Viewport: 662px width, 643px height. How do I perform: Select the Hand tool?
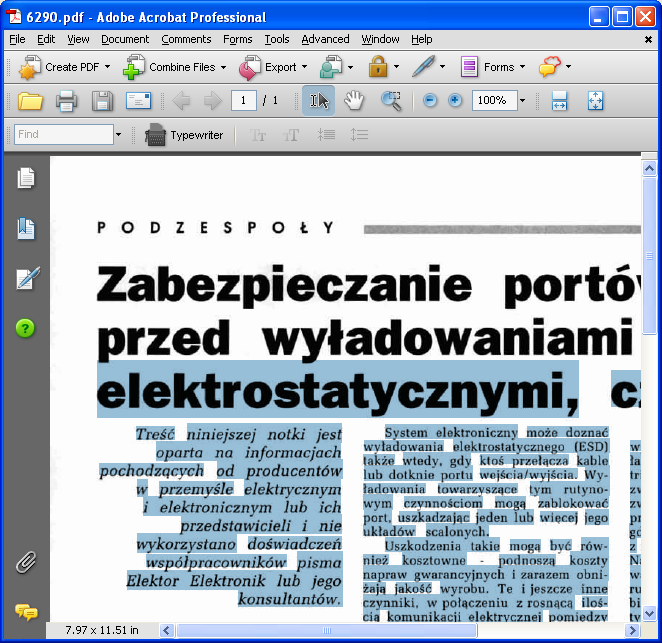[x=354, y=101]
